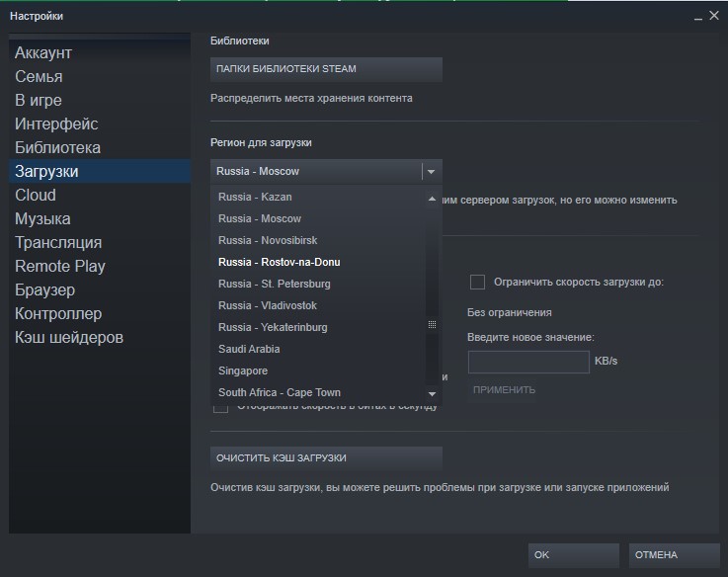728x577 pixels.
Task: Confirm settings with OK button
Action: 573,555
